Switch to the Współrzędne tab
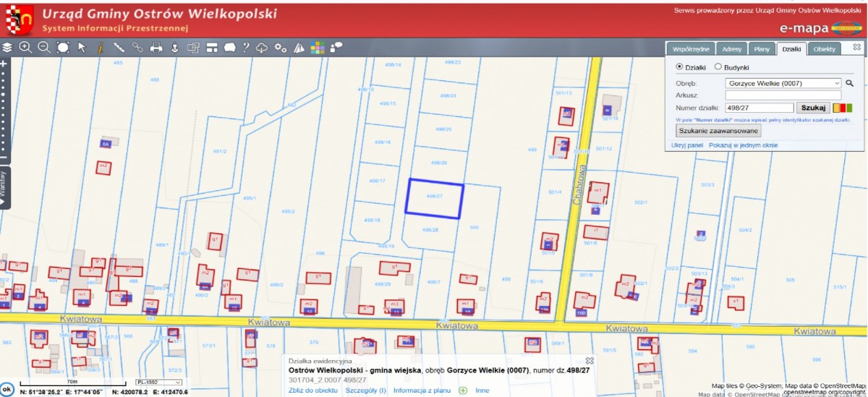The image size is (868, 397). (690, 49)
